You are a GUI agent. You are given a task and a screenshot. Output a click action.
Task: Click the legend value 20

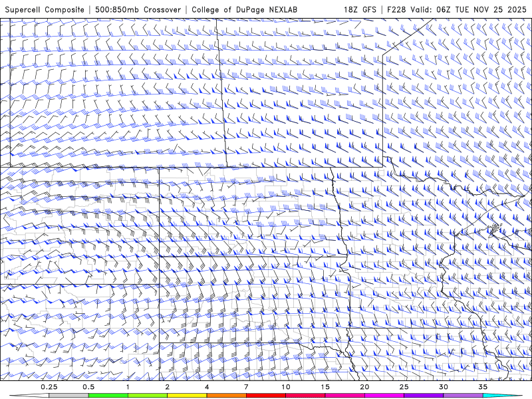pyautogui.click(x=364, y=387)
